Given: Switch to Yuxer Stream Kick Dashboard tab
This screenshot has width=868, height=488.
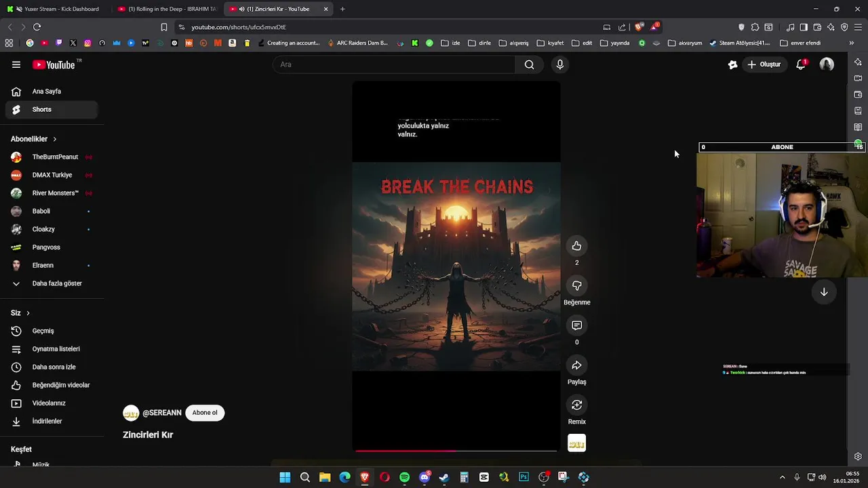Looking at the screenshot, I should point(54,9).
